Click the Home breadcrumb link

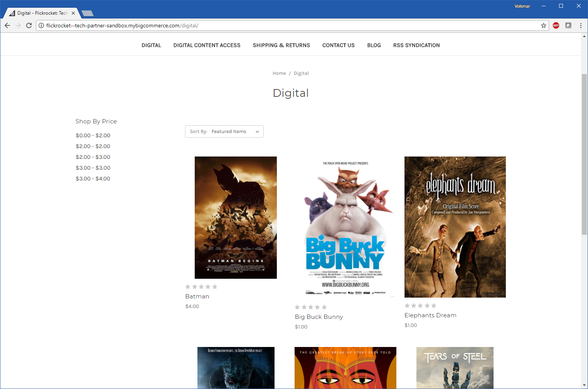[x=279, y=73]
